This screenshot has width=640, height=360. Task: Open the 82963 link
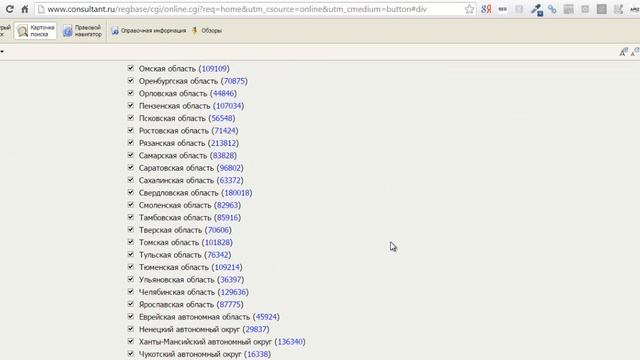tap(227, 205)
